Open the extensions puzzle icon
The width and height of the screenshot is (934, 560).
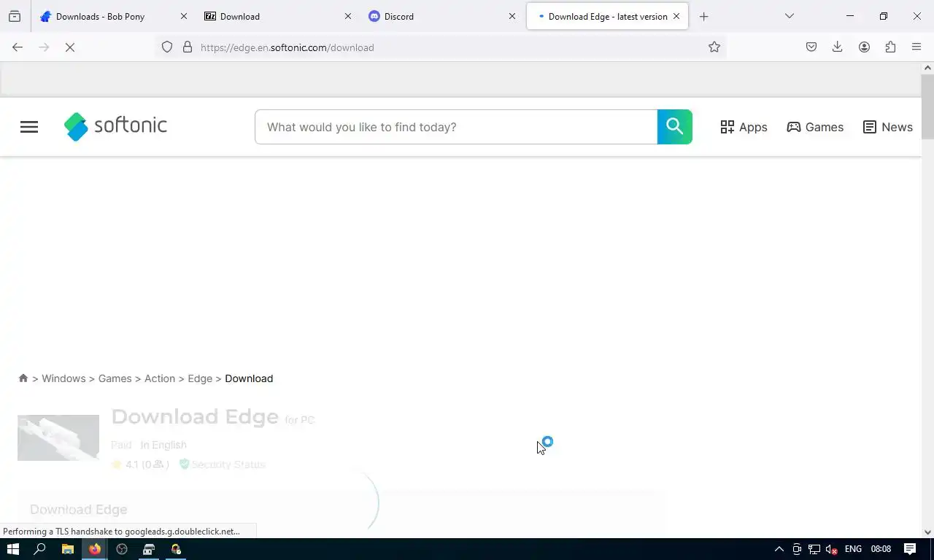pos(890,47)
